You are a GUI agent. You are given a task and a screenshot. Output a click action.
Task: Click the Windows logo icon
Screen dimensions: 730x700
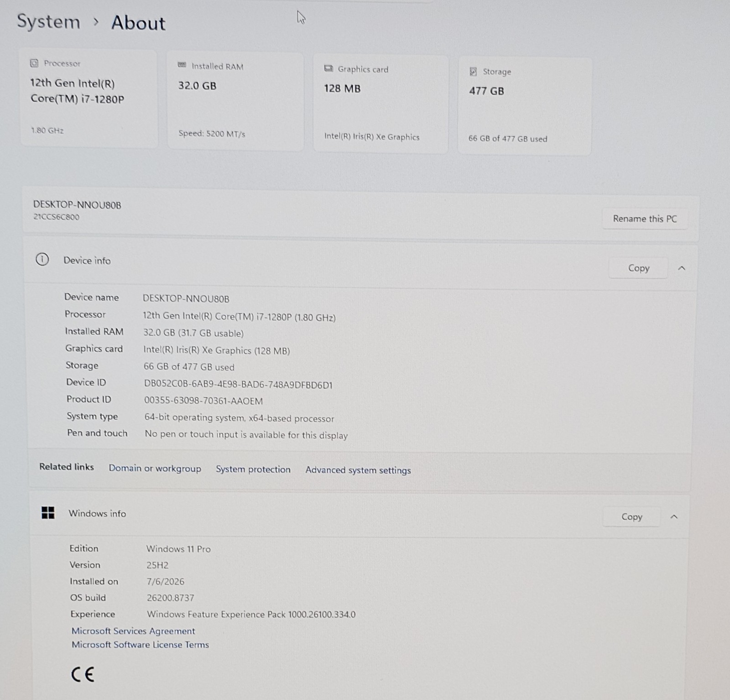(48, 512)
